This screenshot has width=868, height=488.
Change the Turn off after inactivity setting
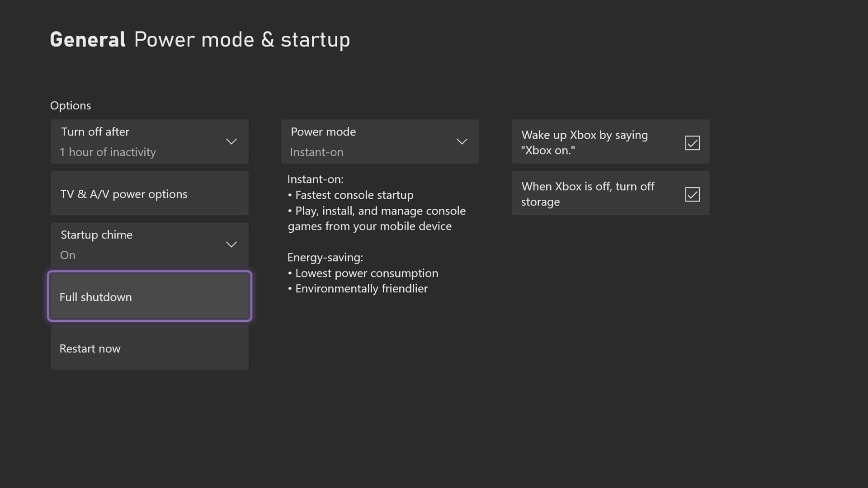pyautogui.click(x=149, y=141)
